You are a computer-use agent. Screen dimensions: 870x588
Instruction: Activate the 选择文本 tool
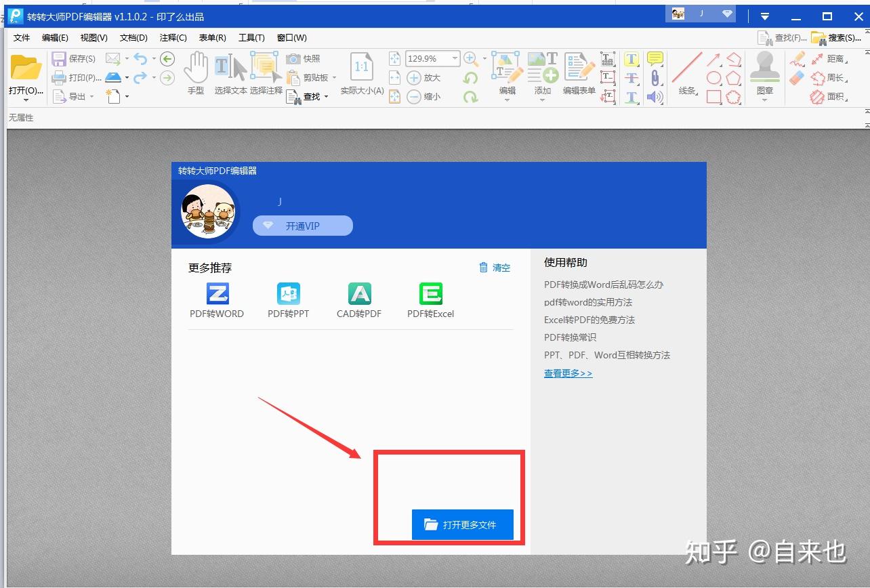tap(230, 73)
